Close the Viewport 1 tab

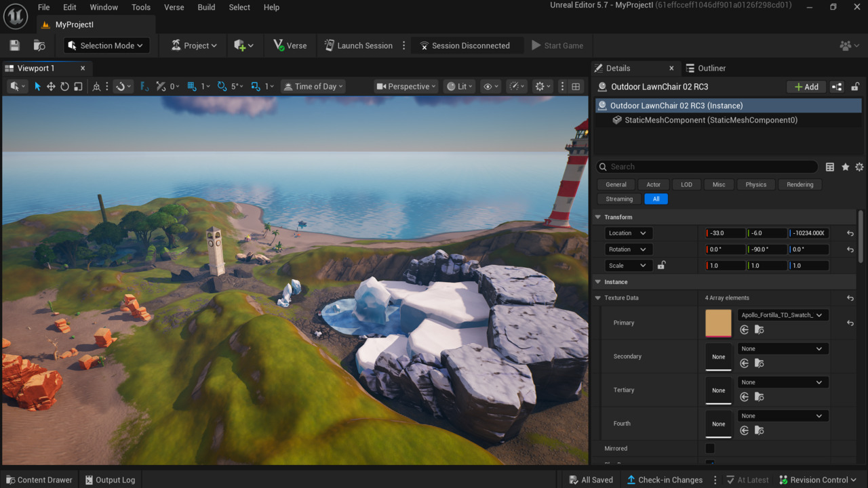[83, 68]
